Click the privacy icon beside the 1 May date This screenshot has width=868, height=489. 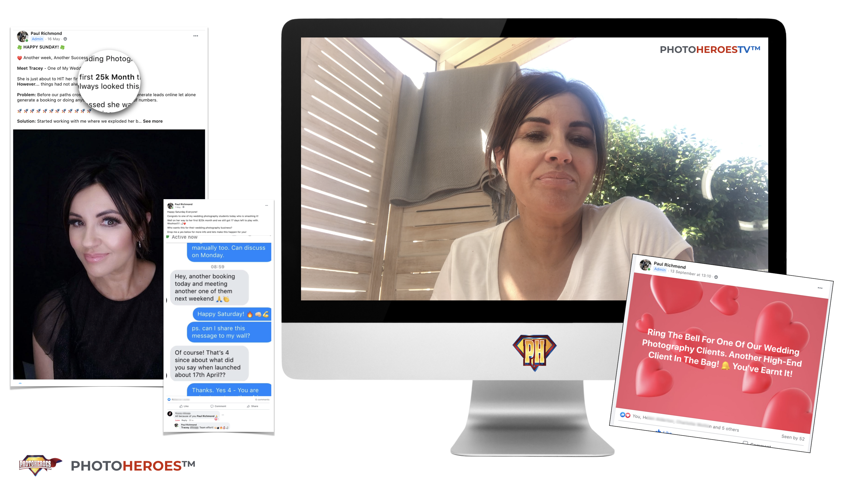pyautogui.click(x=183, y=207)
